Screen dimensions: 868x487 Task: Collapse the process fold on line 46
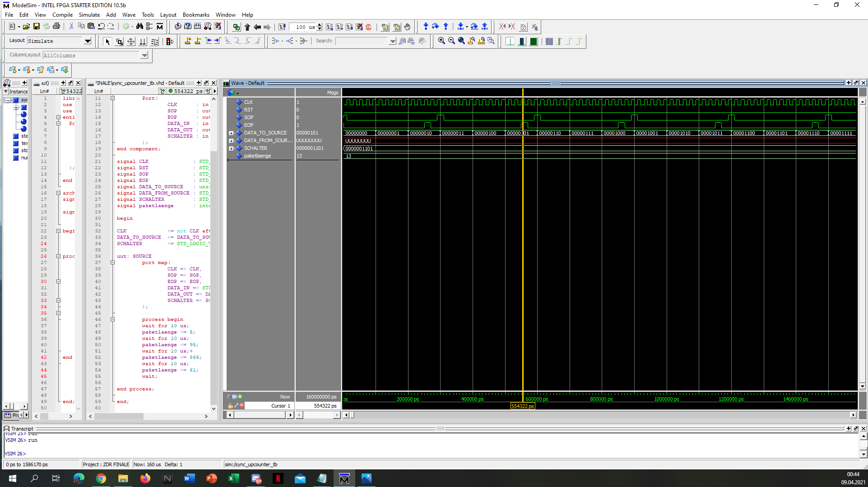click(112, 319)
